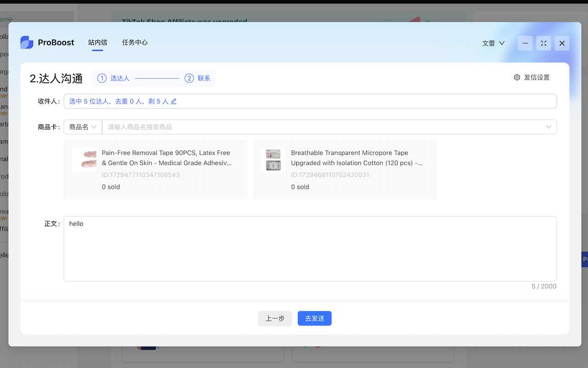Open 发信设置 via the gear icon
The image size is (588, 368).
click(517, 77)
